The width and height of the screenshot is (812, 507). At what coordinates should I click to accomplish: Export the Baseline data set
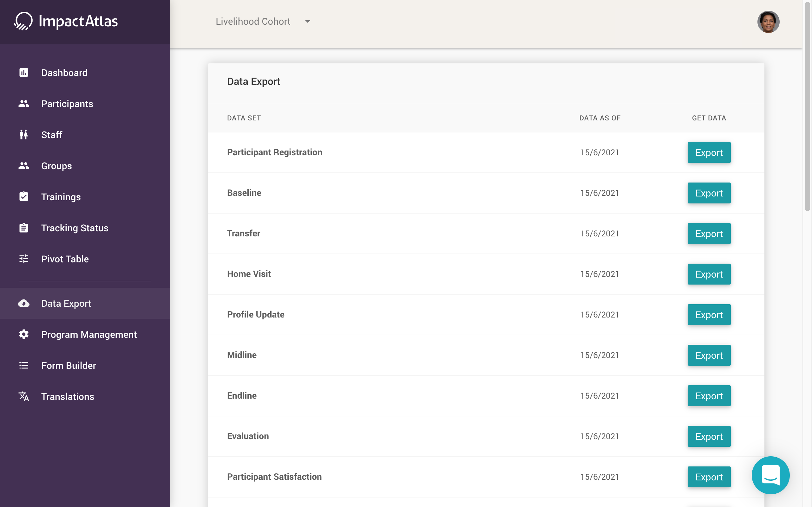(709, 193)
